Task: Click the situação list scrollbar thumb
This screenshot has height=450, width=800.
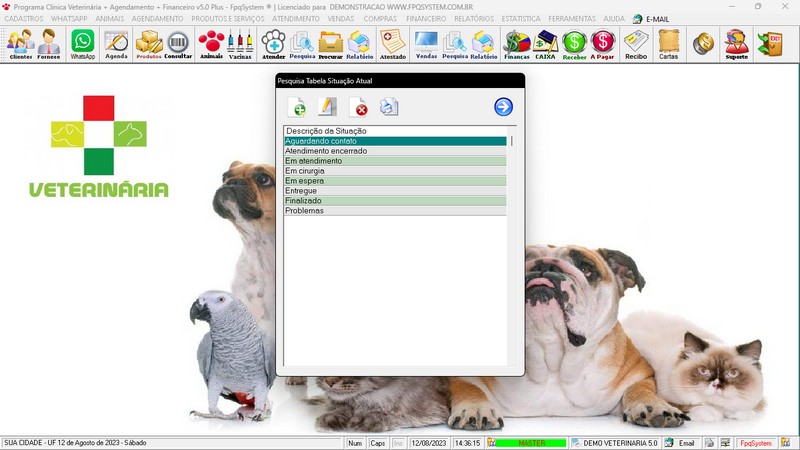Action: tap(512, 141)
